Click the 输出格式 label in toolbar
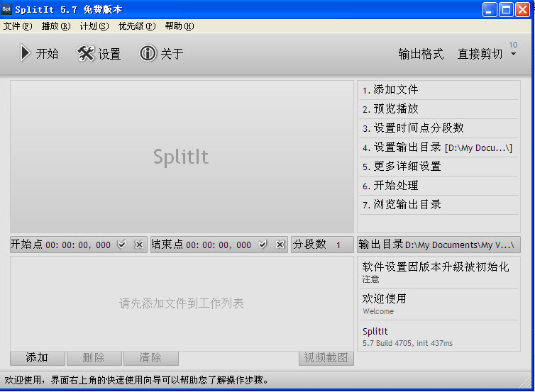535x392 pixels. click(x=421, y=54)
